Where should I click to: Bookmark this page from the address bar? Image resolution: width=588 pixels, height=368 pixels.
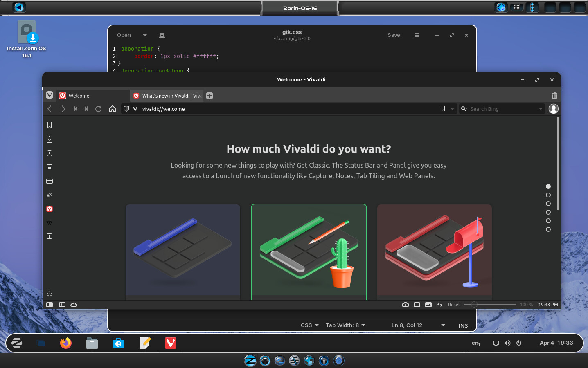(443, 109)
